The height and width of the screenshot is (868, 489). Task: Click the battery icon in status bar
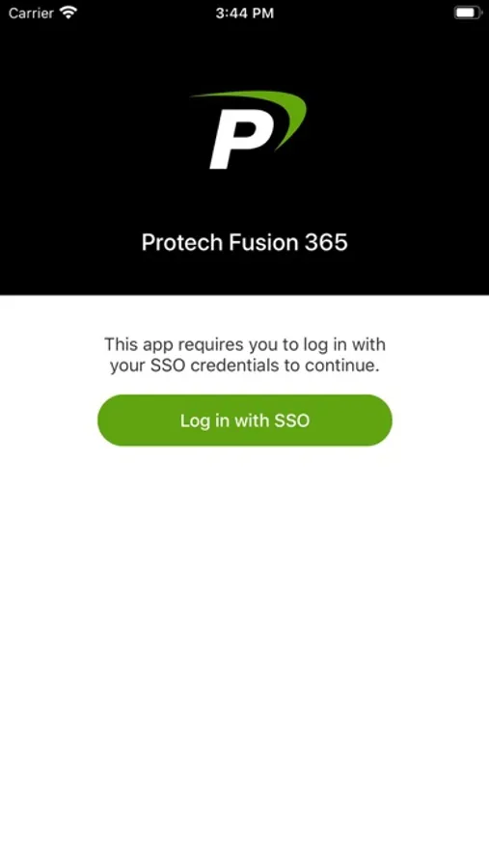click(468, 13)
